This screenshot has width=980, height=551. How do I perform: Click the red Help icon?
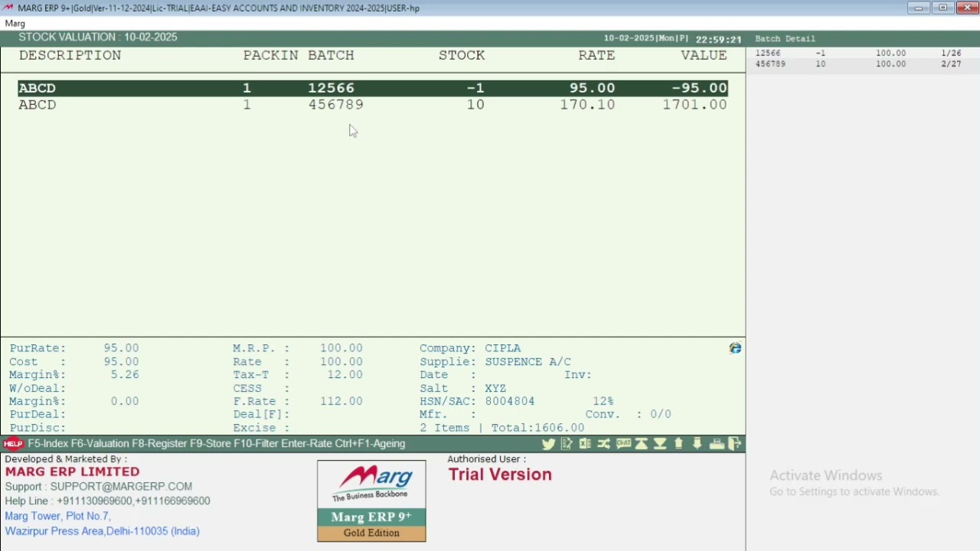12,444
